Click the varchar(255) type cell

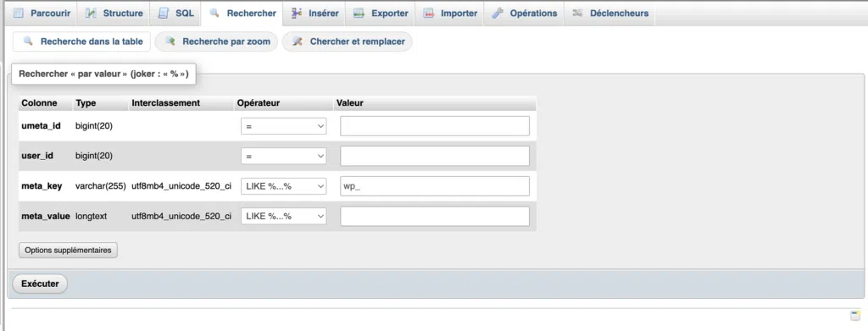[x=101, y=186]
